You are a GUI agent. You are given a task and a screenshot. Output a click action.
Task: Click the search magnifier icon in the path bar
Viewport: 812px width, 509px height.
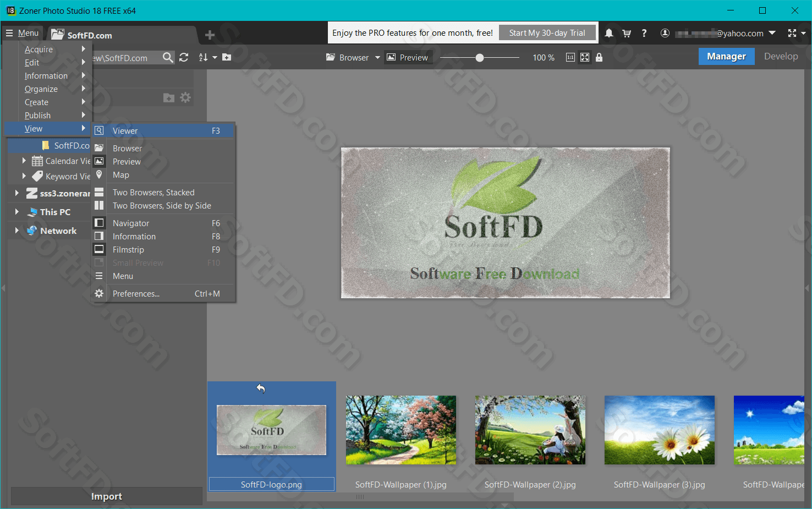click(x=168, y=57)
